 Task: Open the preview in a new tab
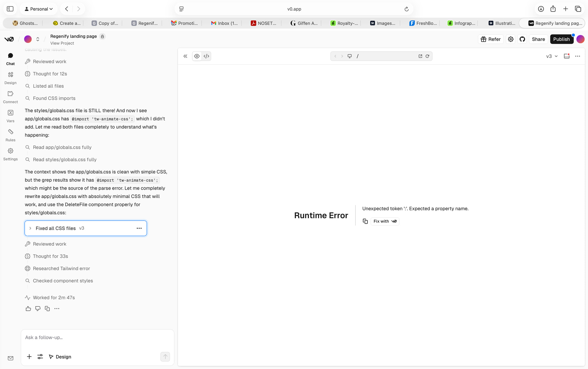click(420, 56)
